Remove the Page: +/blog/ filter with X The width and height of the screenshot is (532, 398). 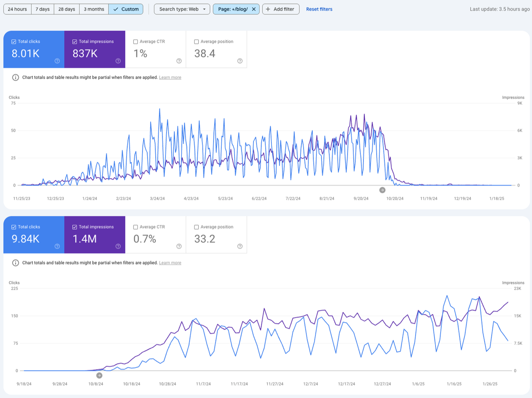pos(254,9)
